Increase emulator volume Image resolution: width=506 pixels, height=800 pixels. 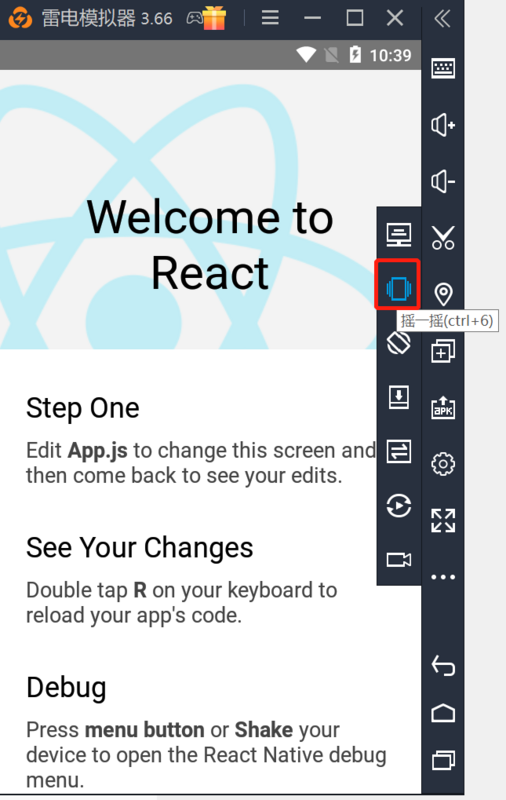443,124
